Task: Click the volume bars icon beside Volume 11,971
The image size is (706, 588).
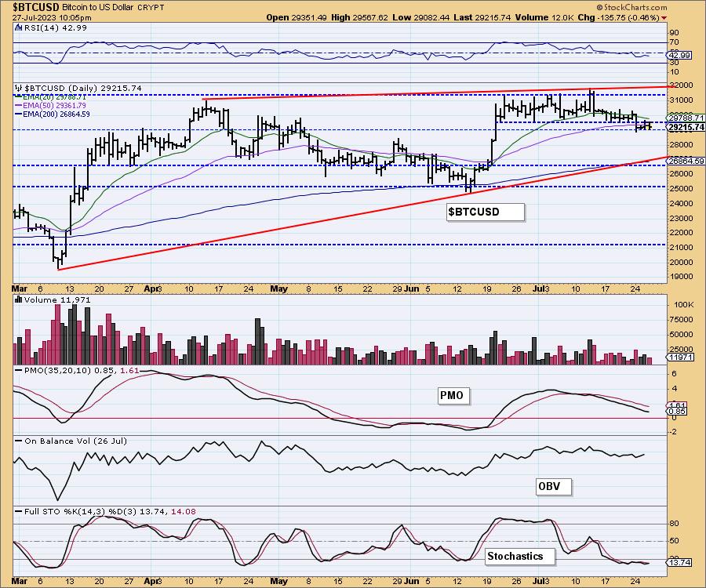Action: [x=19, y=299]
